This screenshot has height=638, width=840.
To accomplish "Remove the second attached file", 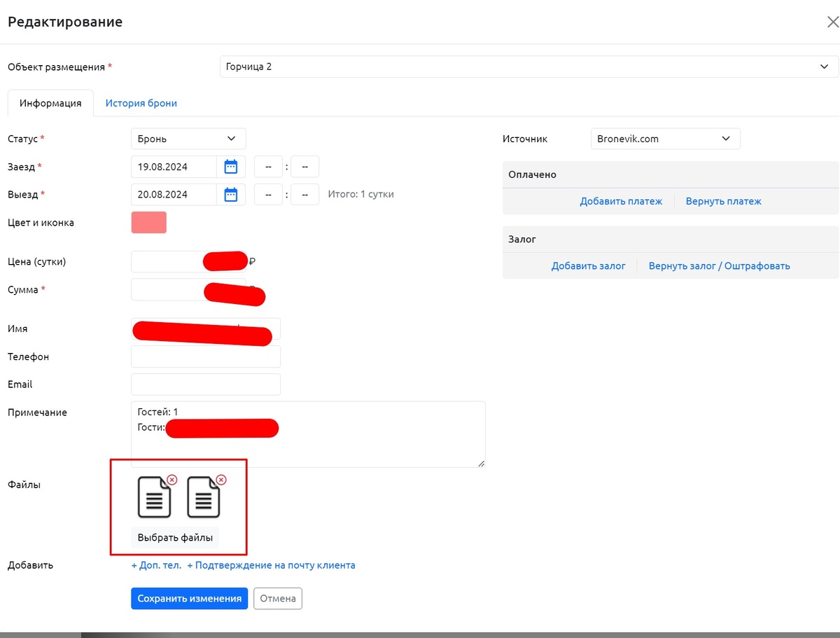I will (x=221, y=480).
